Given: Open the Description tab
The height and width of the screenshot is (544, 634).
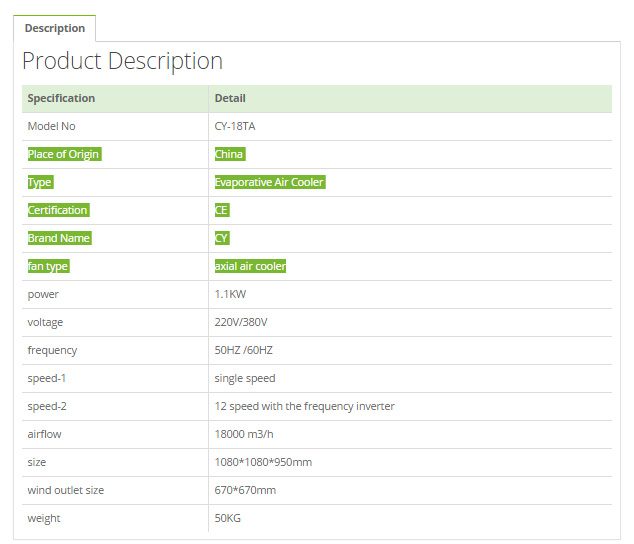Looking at the screenshot, I should (55, 28).
